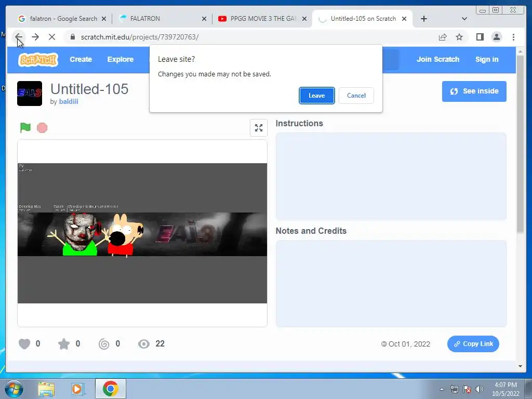The height and width of the screenshot is (399, 532).
Task: Click the scrollbar down arrow
Action: tap(521, 366)
